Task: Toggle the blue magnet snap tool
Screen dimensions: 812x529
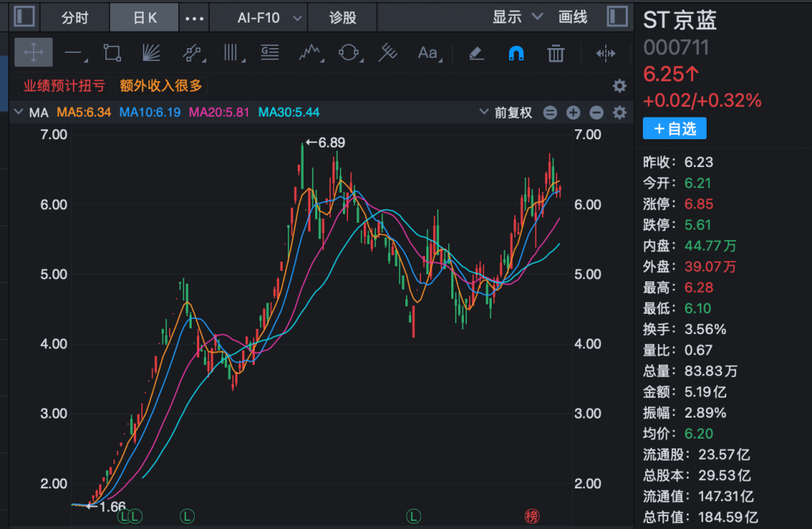Action: coord(516,53)
